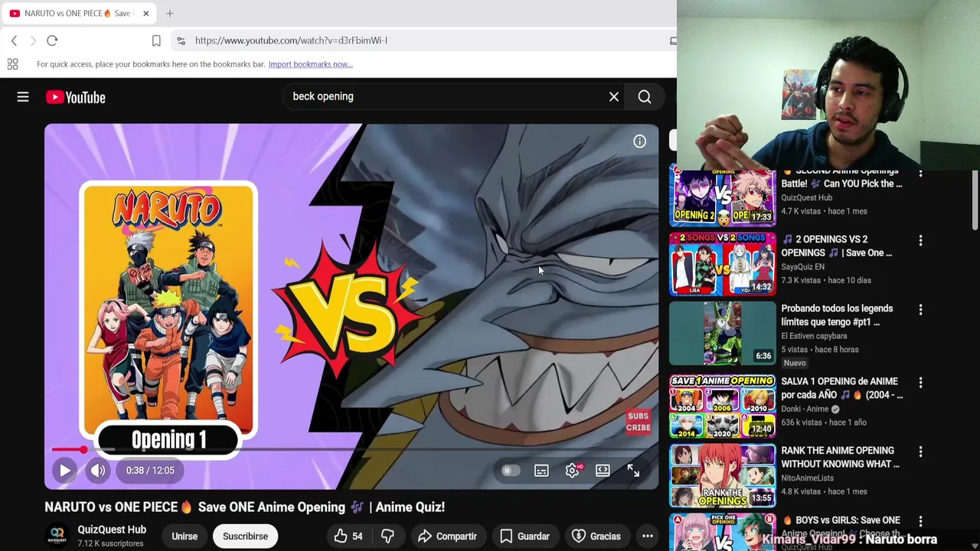Click the Guardar save button
This screenshot has height=551, width=980.
[524, 536]
